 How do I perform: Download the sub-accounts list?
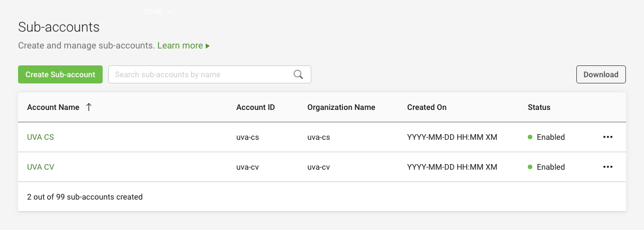coord(601,75)
